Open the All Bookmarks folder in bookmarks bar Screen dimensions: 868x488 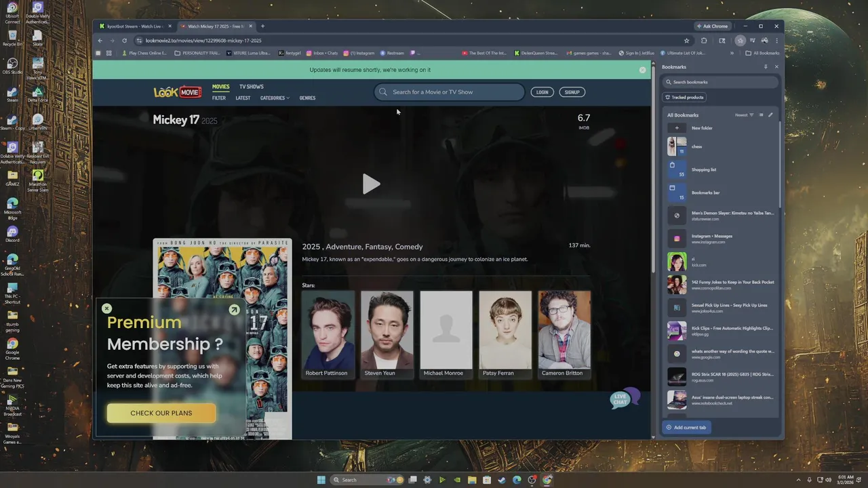click(x=762, y=53)
